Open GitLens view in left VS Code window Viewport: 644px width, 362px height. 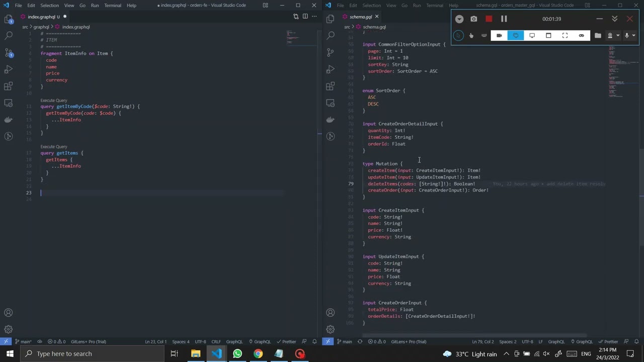click(x=9, y=136)
